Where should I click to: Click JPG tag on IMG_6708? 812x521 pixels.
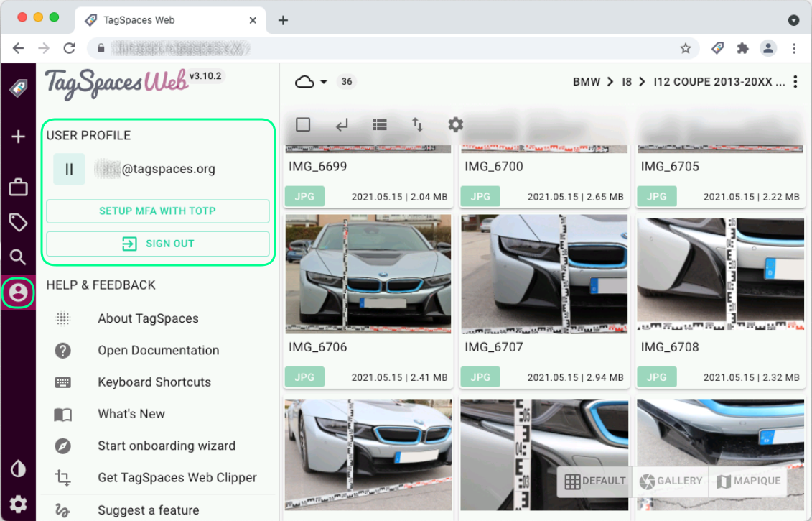(x=657, y=377)
